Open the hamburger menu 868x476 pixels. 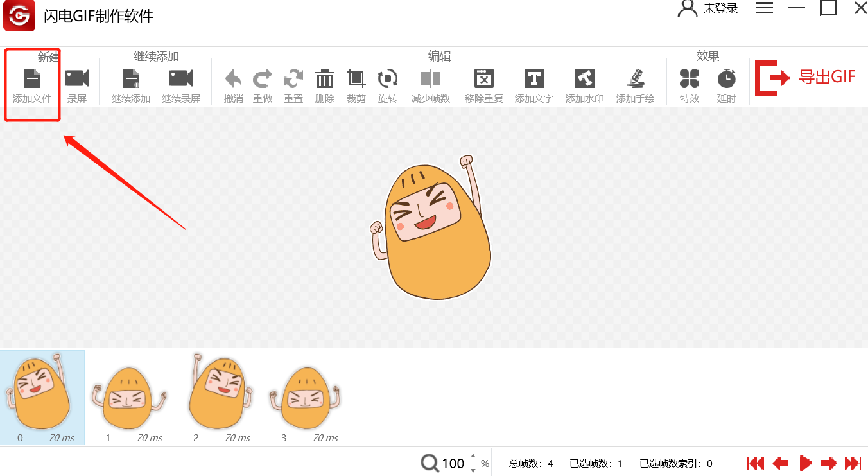click(x=764, y=8)
